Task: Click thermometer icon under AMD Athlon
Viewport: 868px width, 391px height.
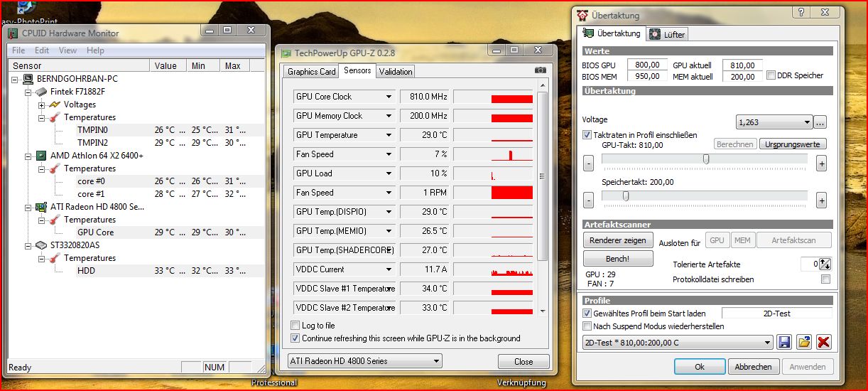Action: point(55,168)
